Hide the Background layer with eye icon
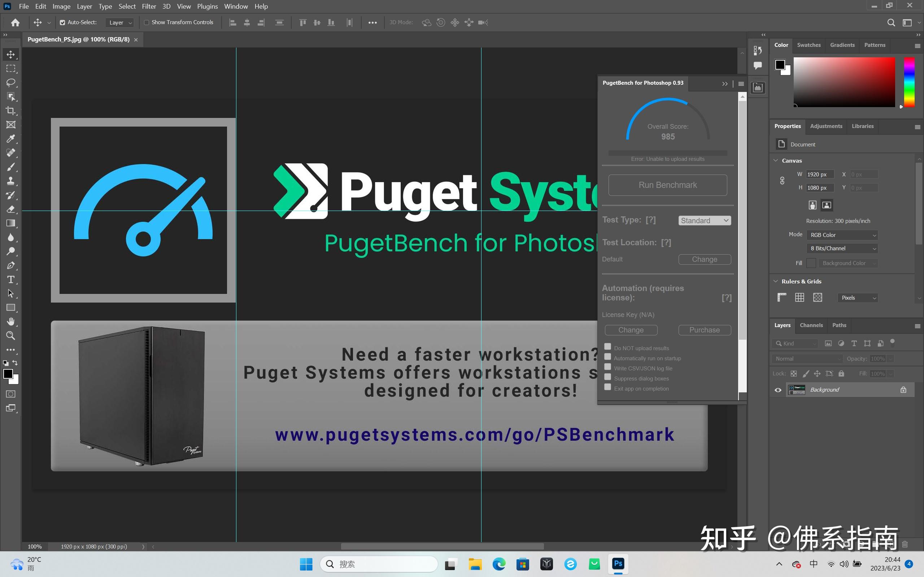Image resolution: width=924 pixels, height=577 pixels. (778, 390)
